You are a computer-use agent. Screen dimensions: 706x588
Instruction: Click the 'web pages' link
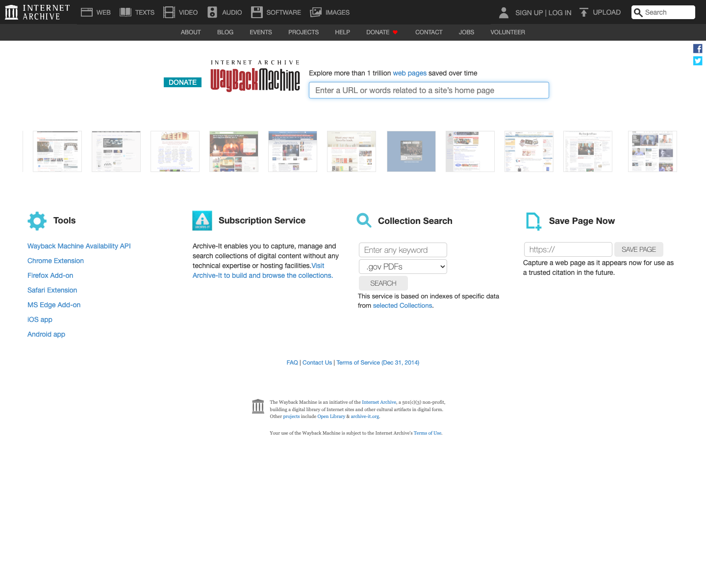click(x=409, y=73)
